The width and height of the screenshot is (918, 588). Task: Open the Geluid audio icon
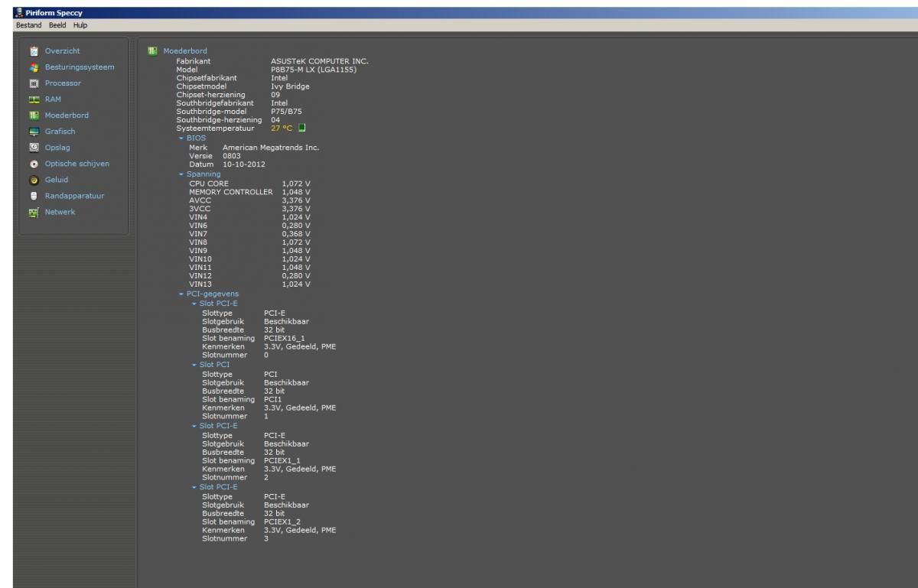point(33,180)
